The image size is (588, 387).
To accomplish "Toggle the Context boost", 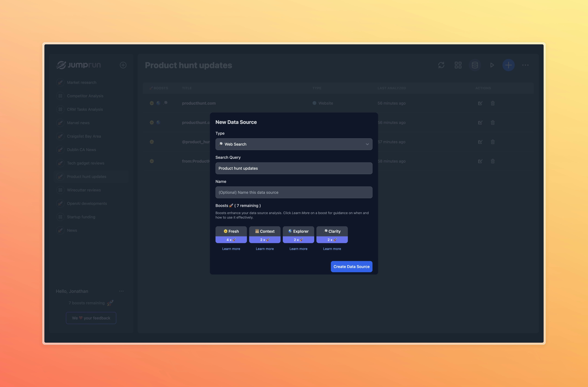I will (x=265, y=234).
